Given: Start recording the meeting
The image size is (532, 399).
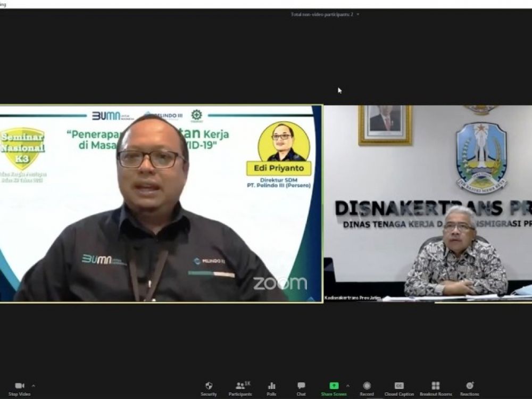Looking at the screenshot, I should (x=367, y=386).
